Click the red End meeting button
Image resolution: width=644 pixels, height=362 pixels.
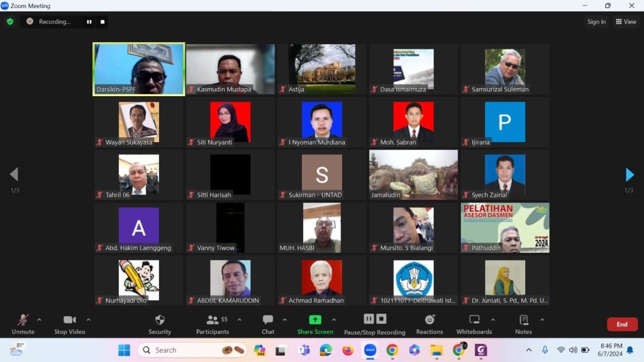(621, 324)
